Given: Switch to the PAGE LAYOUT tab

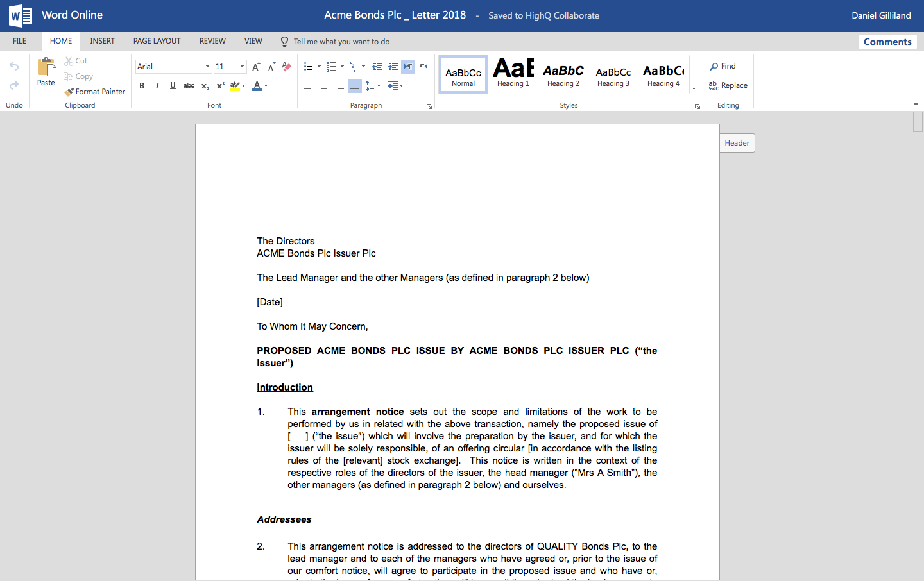Looking at the screenshot, I should [157, 41].
